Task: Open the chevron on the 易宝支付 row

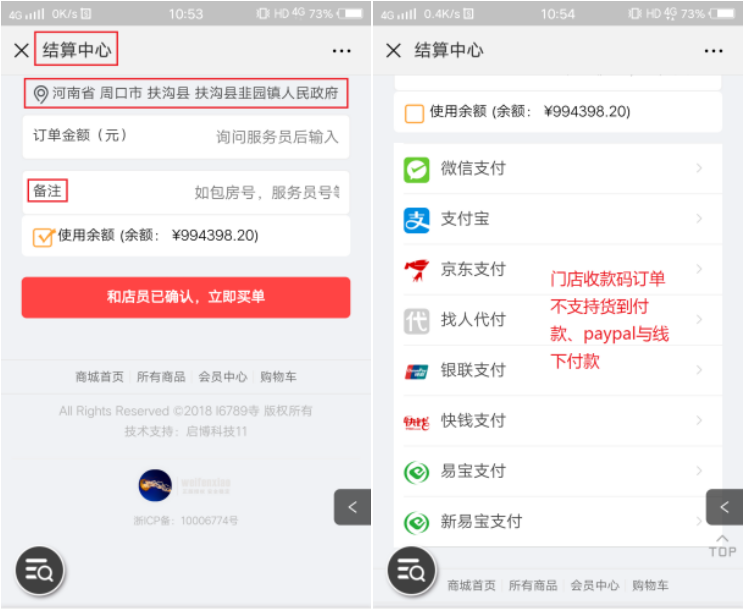Action: coord(698,471)
